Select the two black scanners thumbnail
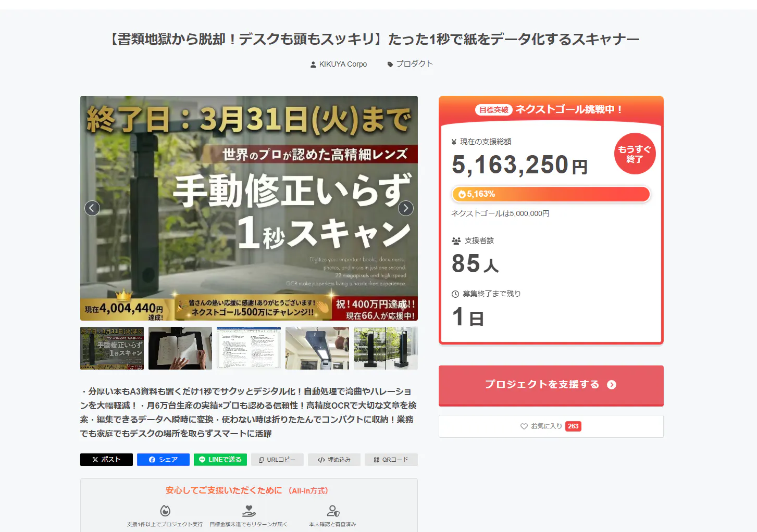757x532 pixels. [386, 348]
